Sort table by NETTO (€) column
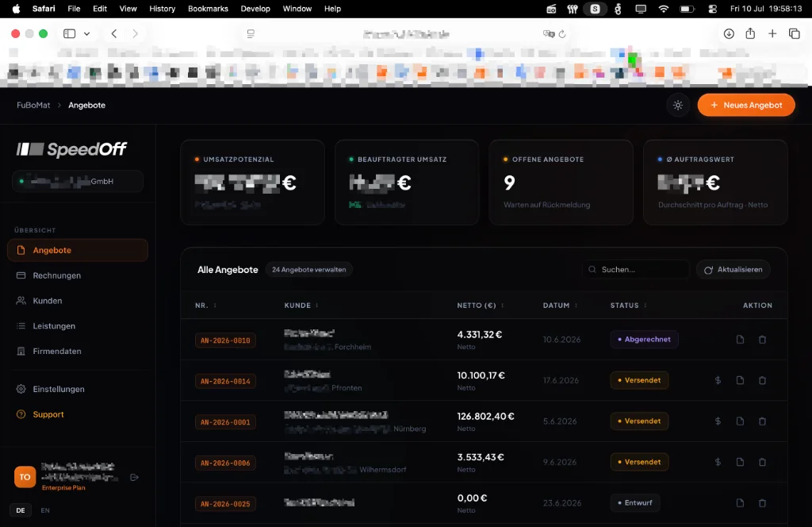The image size is (812, 527). point(481,306)
